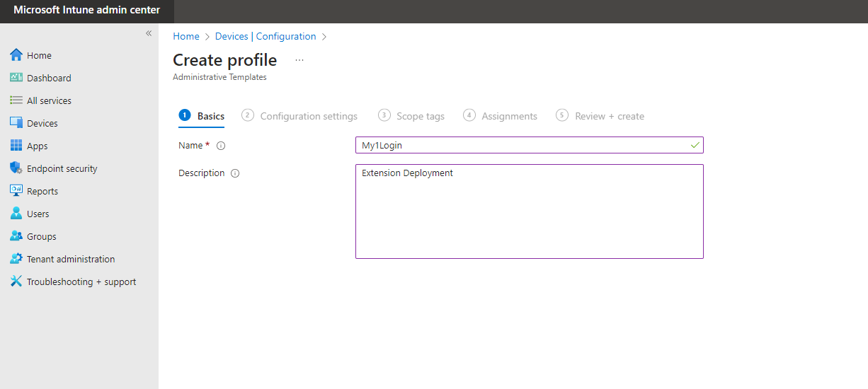Click step 4 circle for Assignments
The height and width of the screenshot is (389, 868).
pos(469,115)
